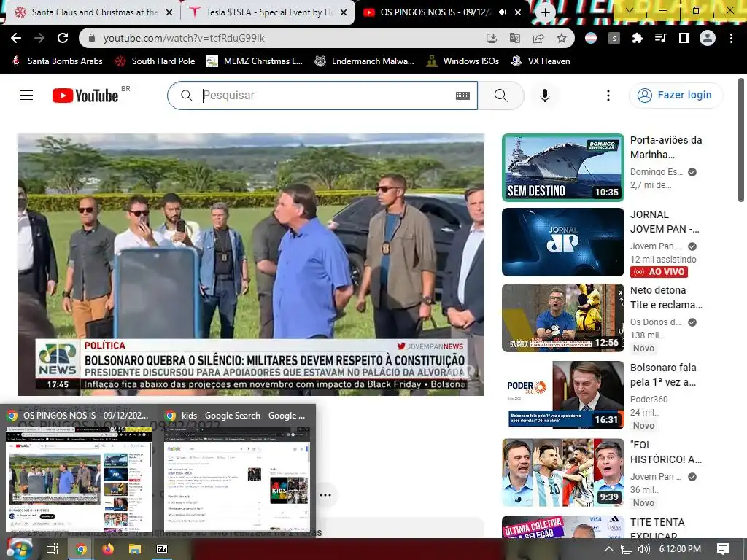The width and height of the screenshot is (747, 560).
Task: Open the network tray icon
Action: pyautogui.click(x=627, y=549)
